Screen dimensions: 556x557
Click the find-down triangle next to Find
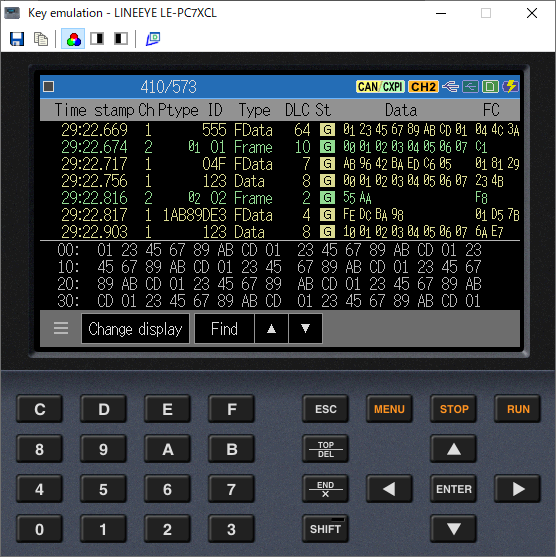click(x=306, y=329)
